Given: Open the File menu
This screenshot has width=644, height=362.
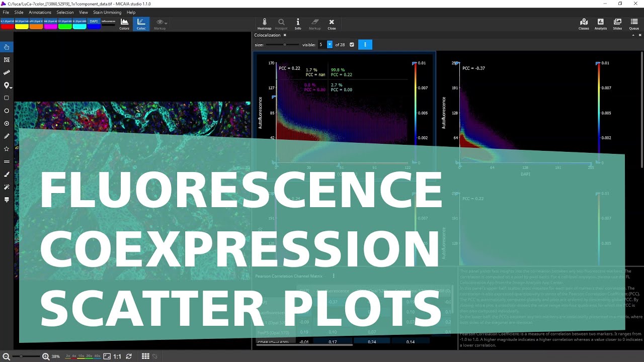Looking at the screenshot, I should [x=6, y=12].
